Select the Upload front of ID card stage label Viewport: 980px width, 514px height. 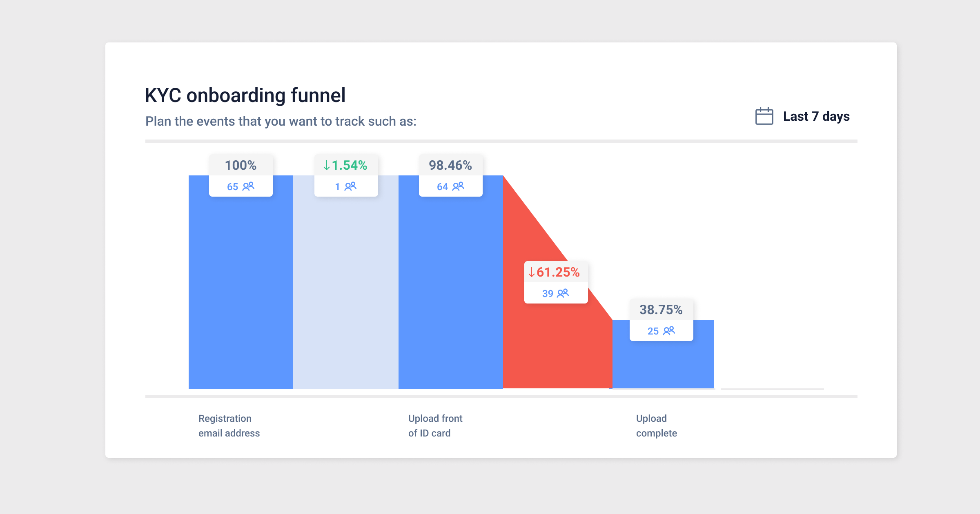[x=435, y=425]
